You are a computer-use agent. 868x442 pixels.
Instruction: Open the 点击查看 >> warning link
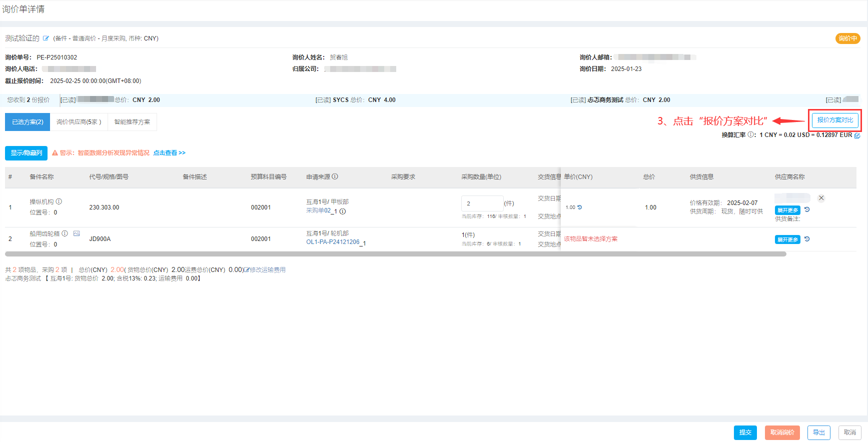169,153
